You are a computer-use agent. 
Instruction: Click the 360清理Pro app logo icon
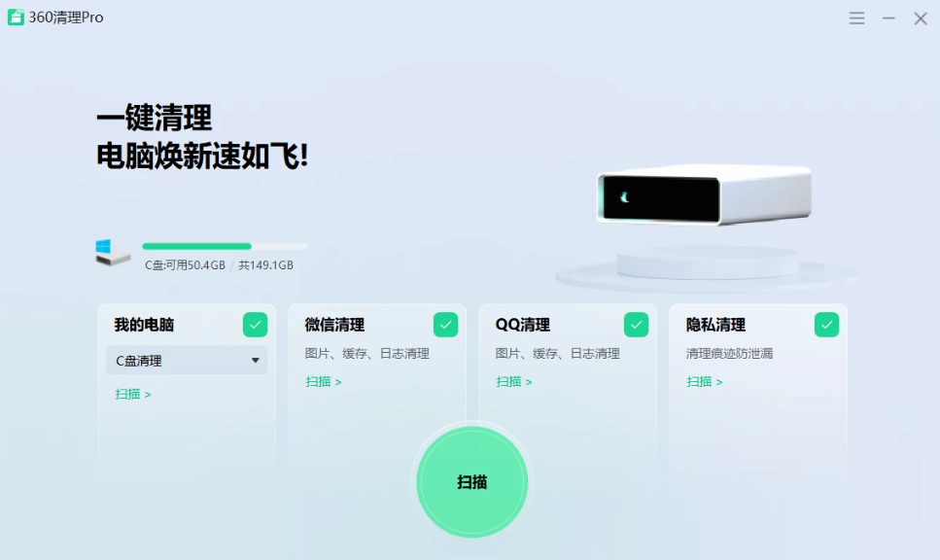click(x=16, y=17)
